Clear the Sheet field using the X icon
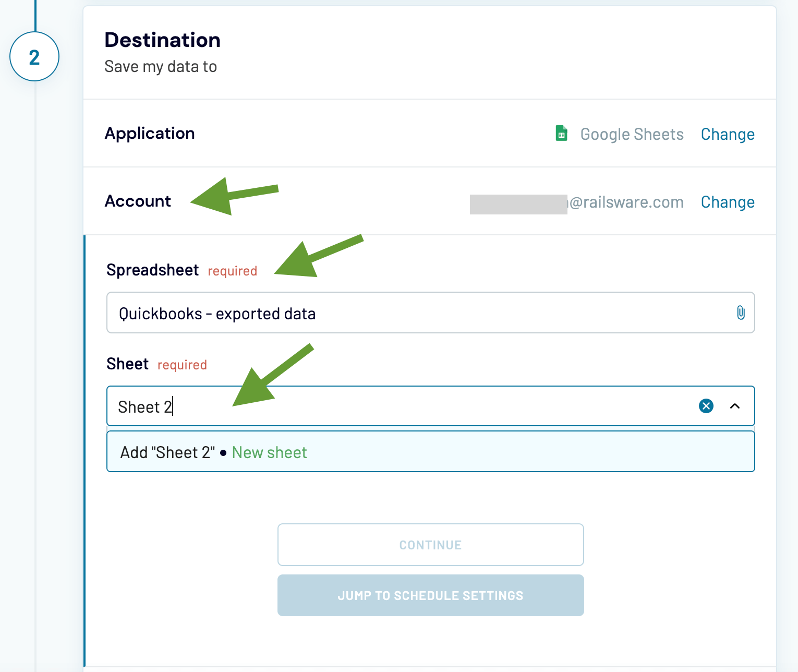The width and height of the screenshot is (798, 672). [706, 406]
